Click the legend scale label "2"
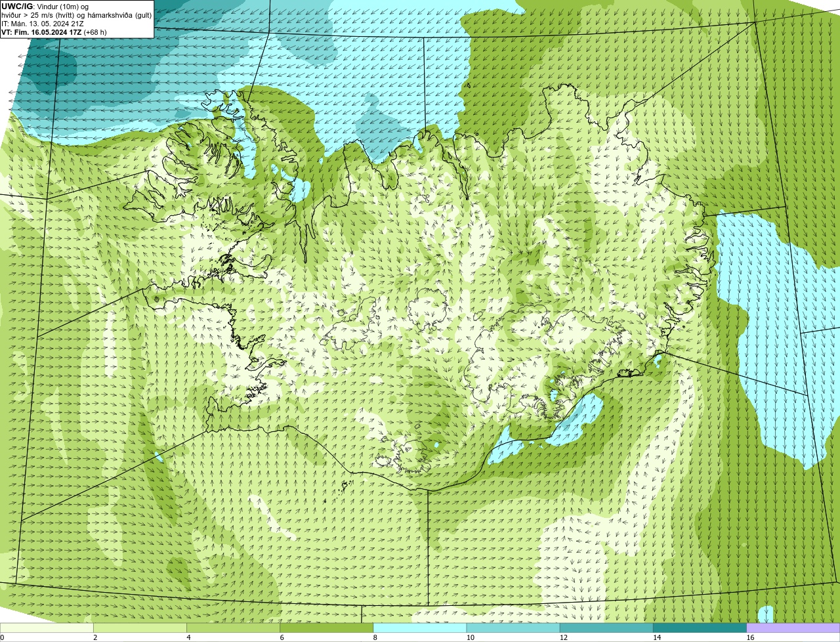 [x=95, y=637]
